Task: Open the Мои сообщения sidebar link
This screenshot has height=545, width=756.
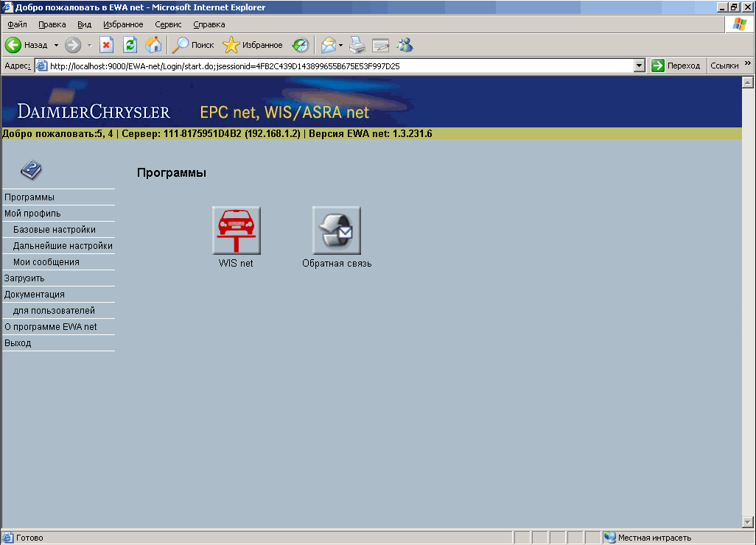Action: tap(46, 262)
